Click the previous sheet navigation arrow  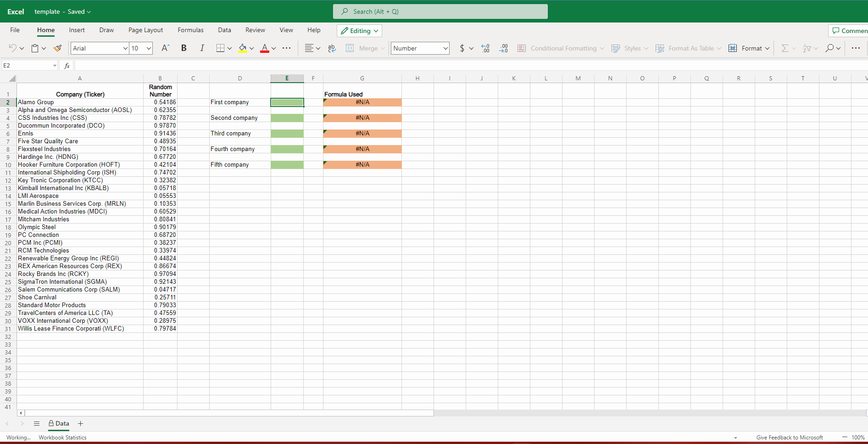(7, 423)
